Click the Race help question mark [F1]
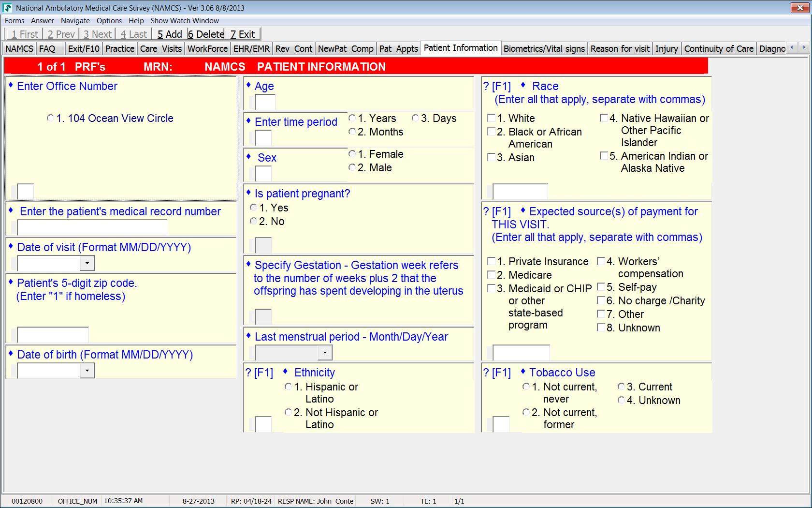The width and height of the screenshot is (812, 508). (x=497, y=87)
